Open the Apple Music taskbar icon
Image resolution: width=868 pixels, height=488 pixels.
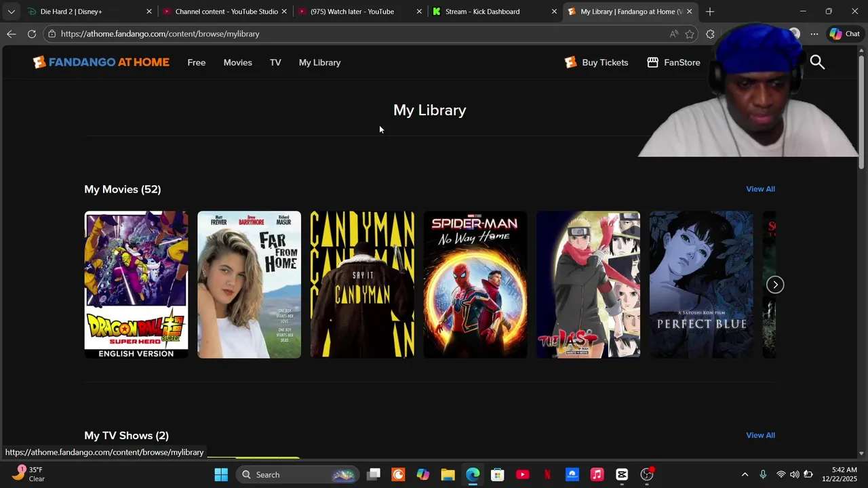[597, 474]
